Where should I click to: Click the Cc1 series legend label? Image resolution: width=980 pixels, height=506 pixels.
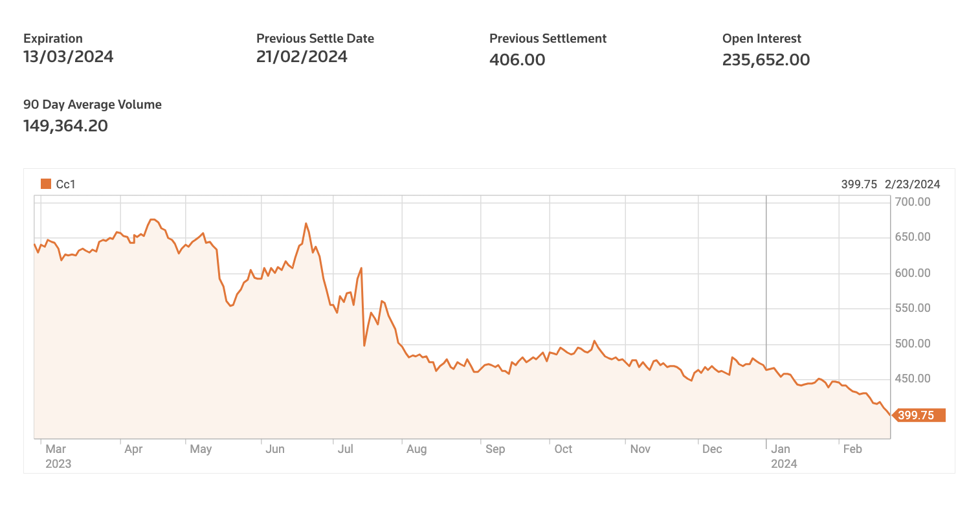pyautogui.click(x=66, y=184)
